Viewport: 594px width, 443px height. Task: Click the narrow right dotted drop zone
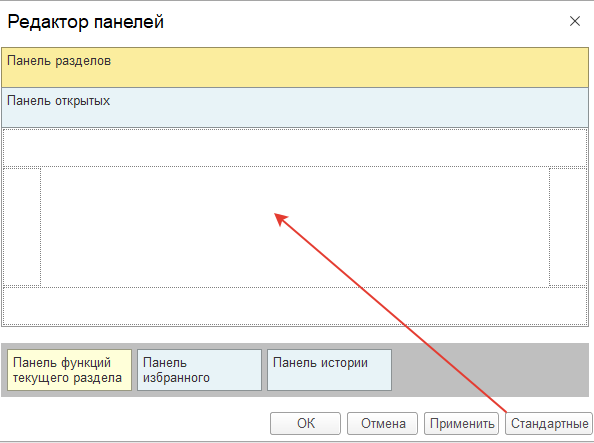[x=568, y=227]
